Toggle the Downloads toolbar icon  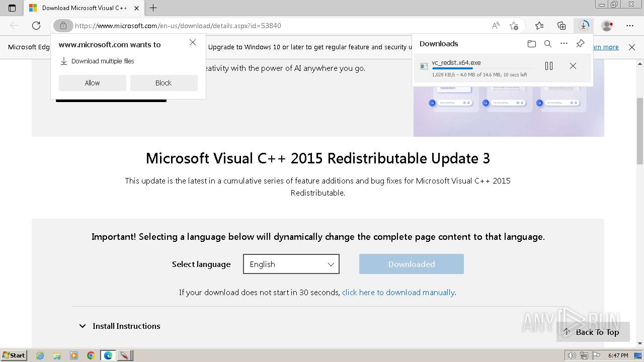(x=584, y=26)
